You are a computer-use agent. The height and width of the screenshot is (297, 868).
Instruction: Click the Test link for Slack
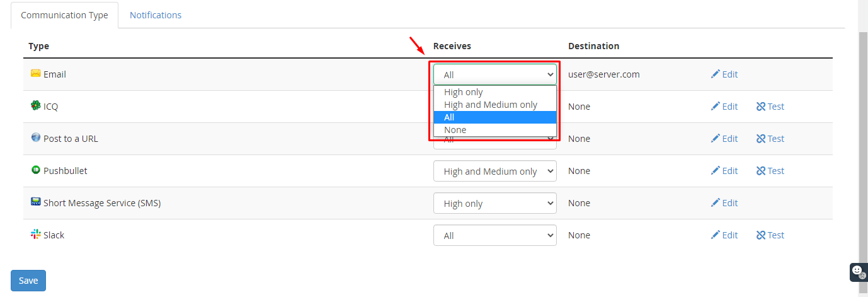tap(770, 235)
